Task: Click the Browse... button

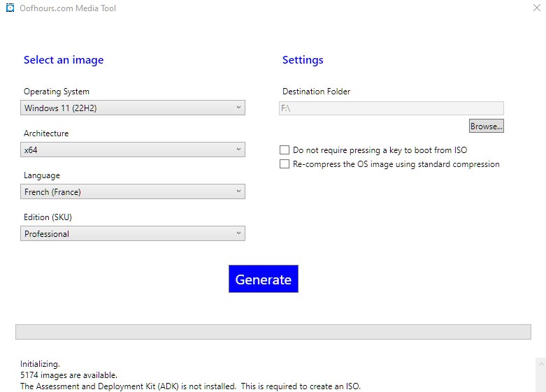Action: (486, 126)
